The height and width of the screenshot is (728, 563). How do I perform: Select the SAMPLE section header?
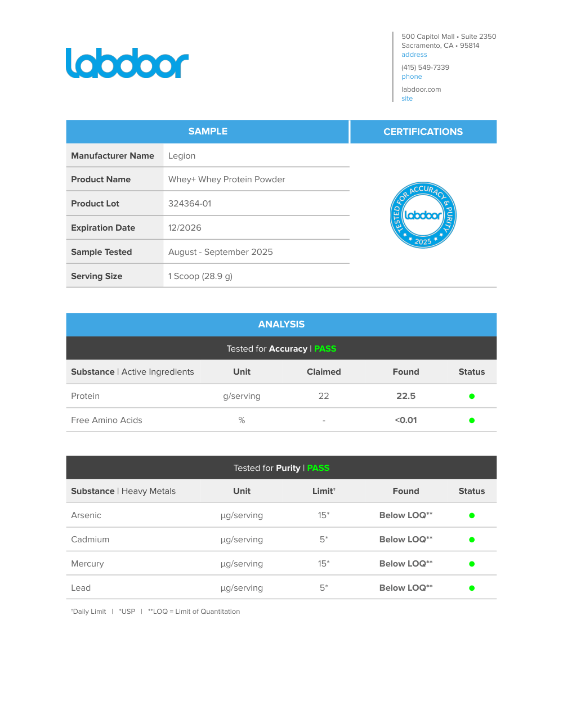[x=208, y=131]
